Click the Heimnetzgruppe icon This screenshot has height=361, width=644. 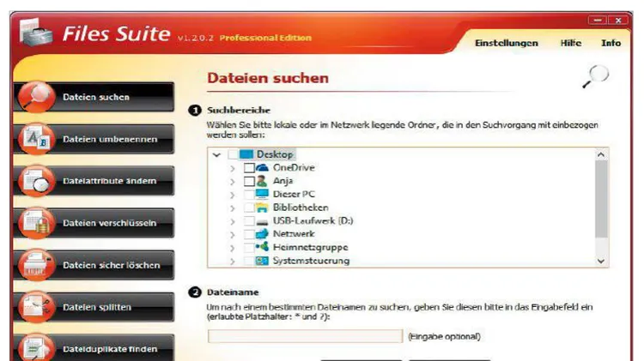(x=262, y=247)
